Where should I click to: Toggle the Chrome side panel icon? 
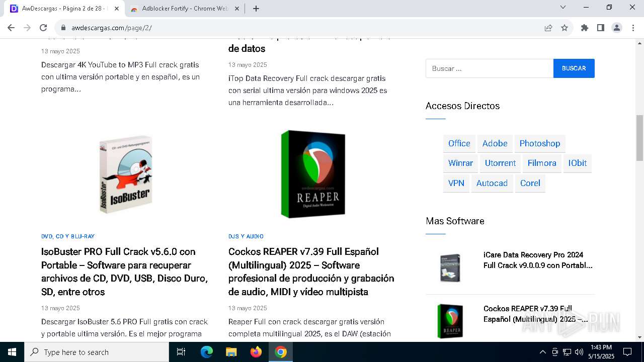601,28
